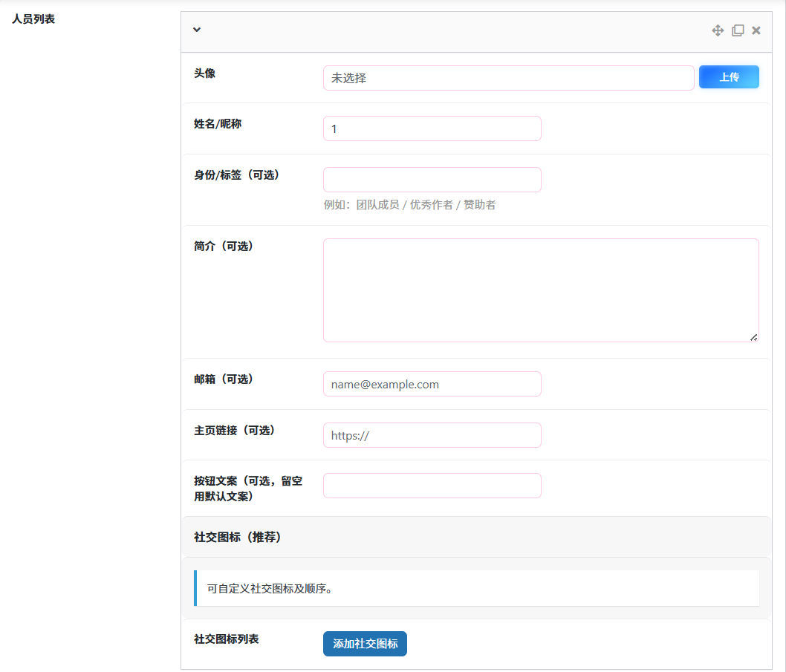Click the 人员列表 field label

33,19
